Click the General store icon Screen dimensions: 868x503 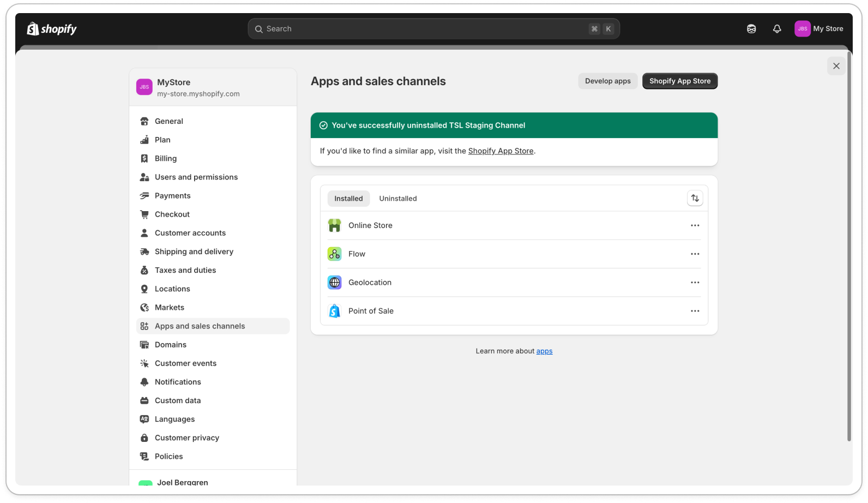click(144, 121)
